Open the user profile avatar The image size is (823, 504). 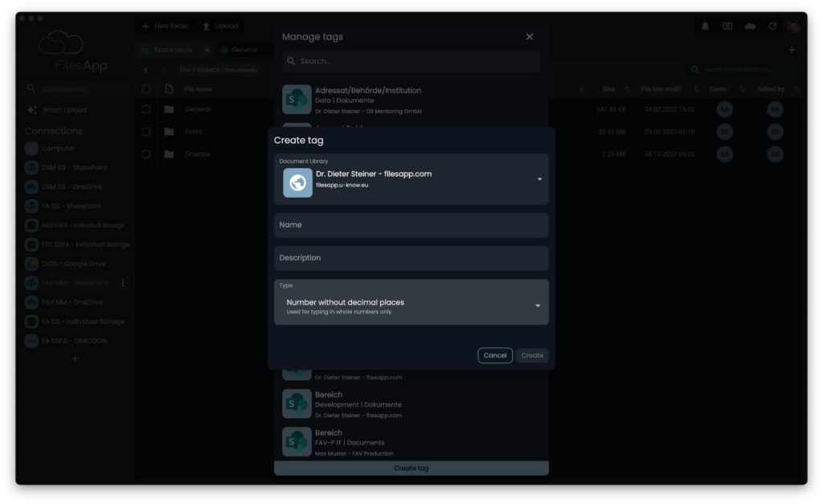click(793, 26)
